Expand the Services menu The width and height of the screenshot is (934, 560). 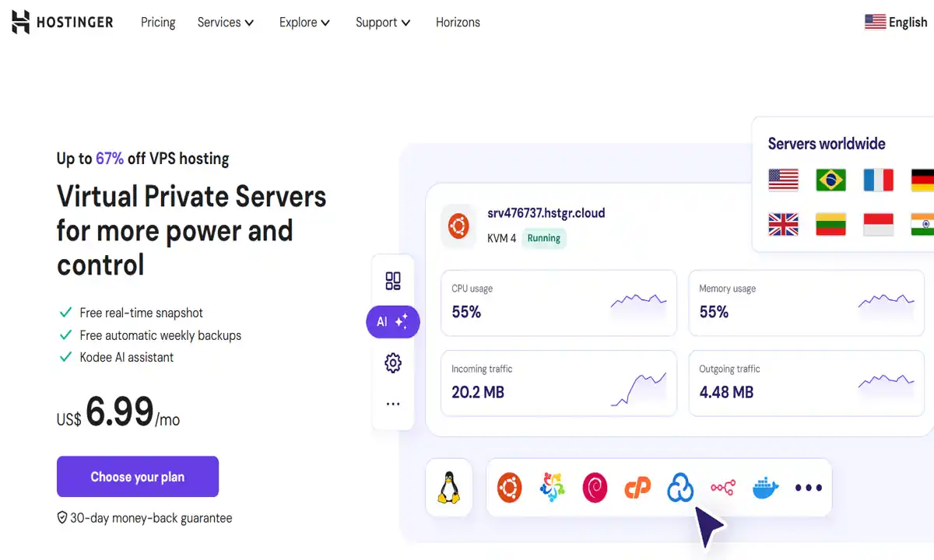coord(226,23)
